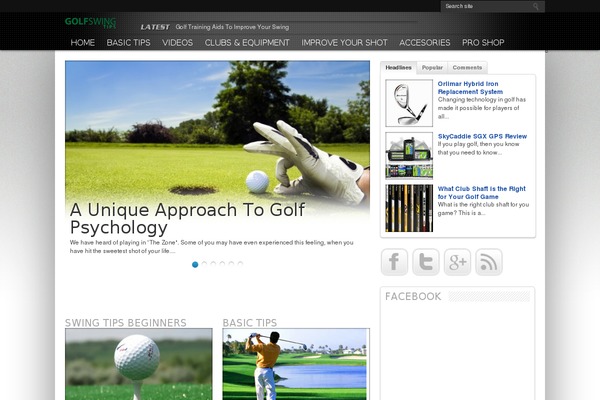Select the fourth slider dot

click(x=222, y=264)
